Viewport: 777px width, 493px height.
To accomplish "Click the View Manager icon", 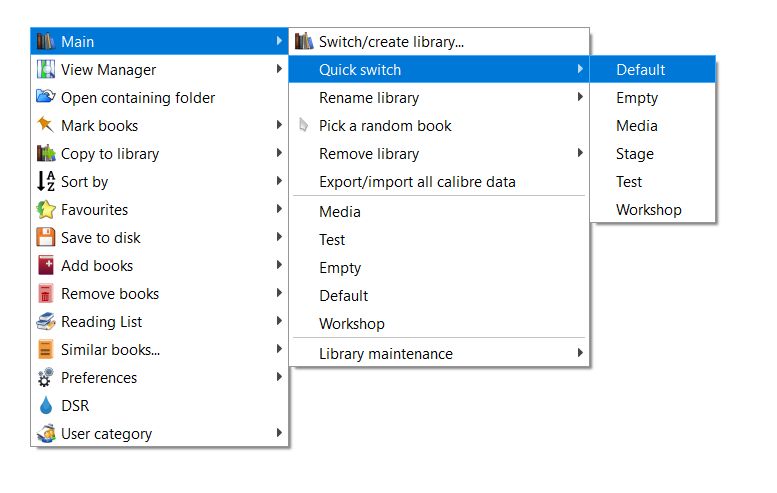I will (x=45, y=70).
